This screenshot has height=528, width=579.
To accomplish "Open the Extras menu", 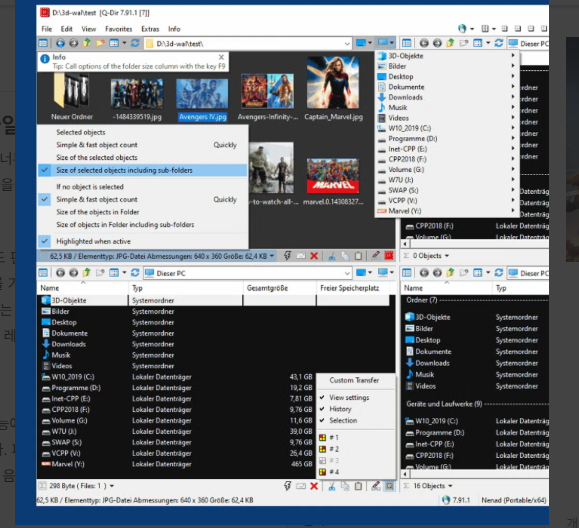I will coord(150,29).
